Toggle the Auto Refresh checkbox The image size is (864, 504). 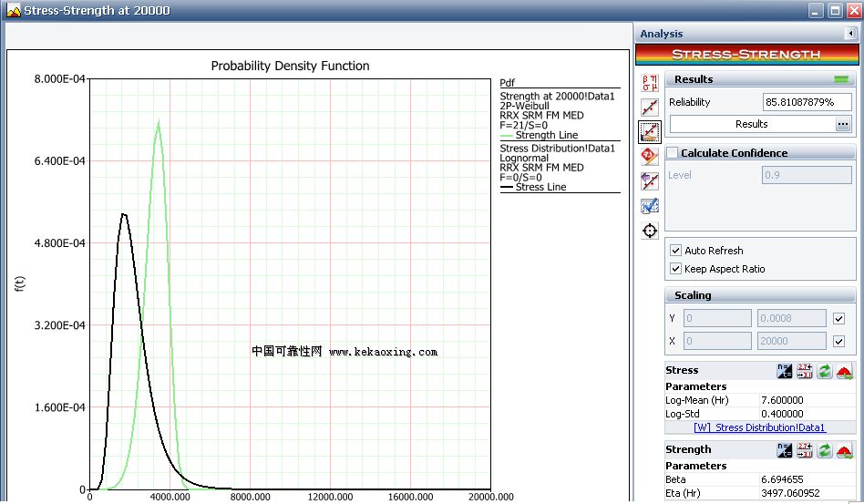coord(675,250)
